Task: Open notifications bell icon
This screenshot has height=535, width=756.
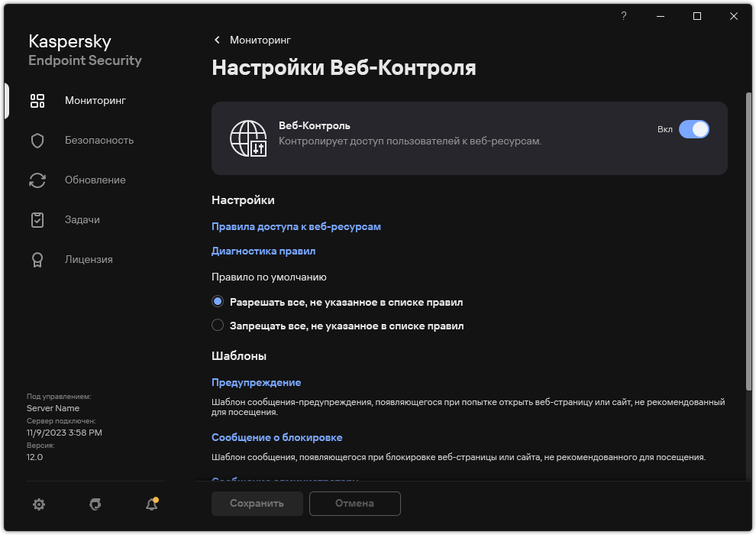Action: click(151, 504)
